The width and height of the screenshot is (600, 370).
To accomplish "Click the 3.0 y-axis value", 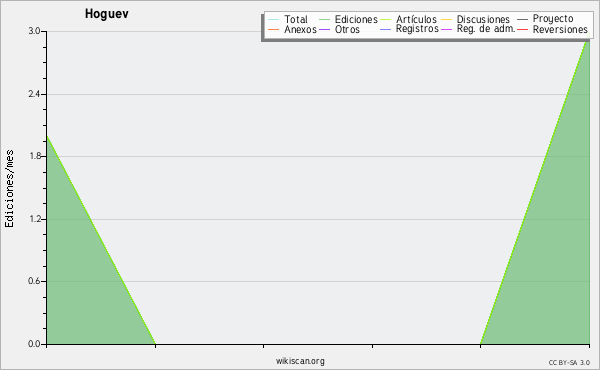I will coord(34,31).
